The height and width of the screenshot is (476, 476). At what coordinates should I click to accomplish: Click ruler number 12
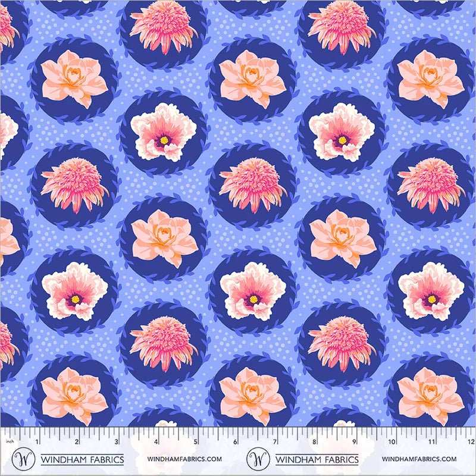tap(471, 441)
